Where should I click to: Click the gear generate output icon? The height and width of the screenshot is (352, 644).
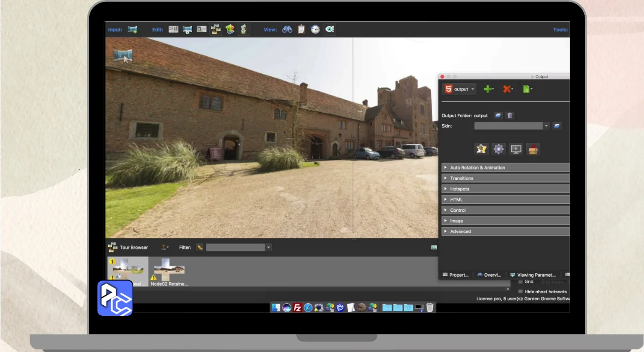click(x=499, y=149)
